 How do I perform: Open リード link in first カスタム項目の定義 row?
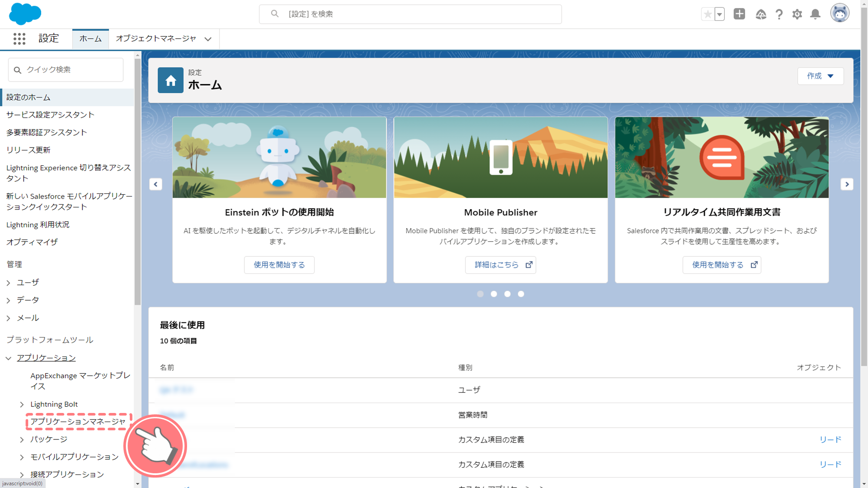[830, 439]
